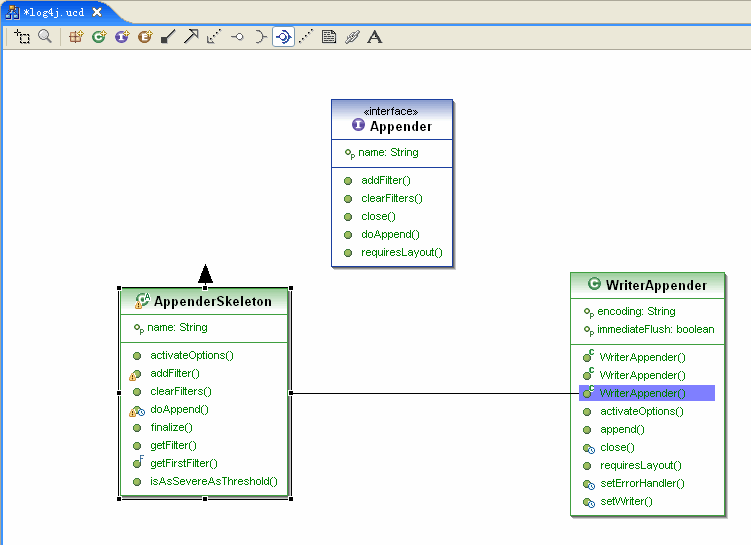Select immediateFlush: boolean in WriterAppender
This screenshot has width=751, height=545.
click(656, 329)
